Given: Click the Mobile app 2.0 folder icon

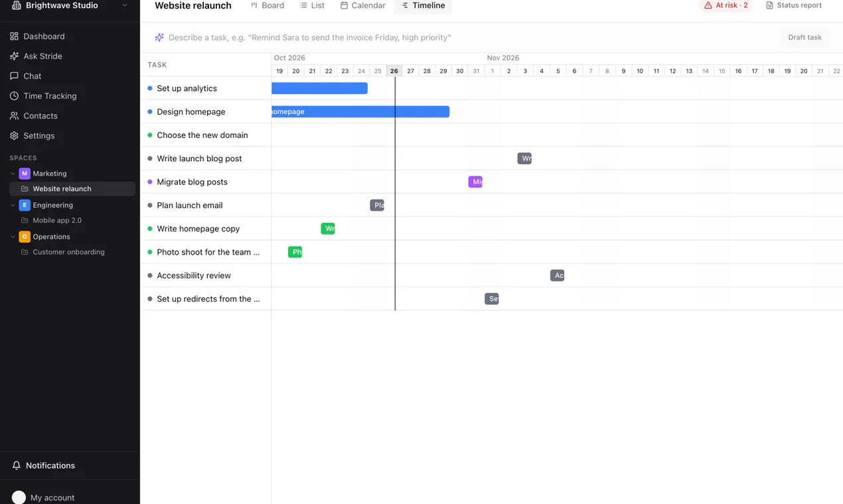Looking at the screenshot, I should [x=25, y=220].
